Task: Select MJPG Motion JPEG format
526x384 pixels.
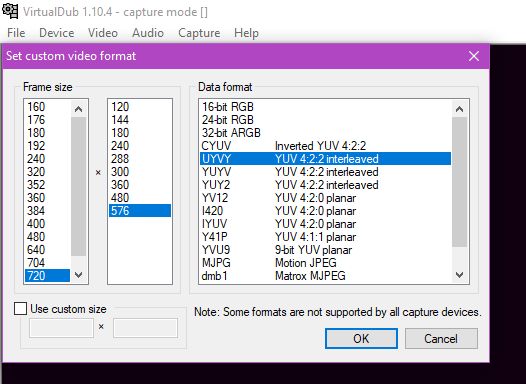Action: tap(325, 263)
